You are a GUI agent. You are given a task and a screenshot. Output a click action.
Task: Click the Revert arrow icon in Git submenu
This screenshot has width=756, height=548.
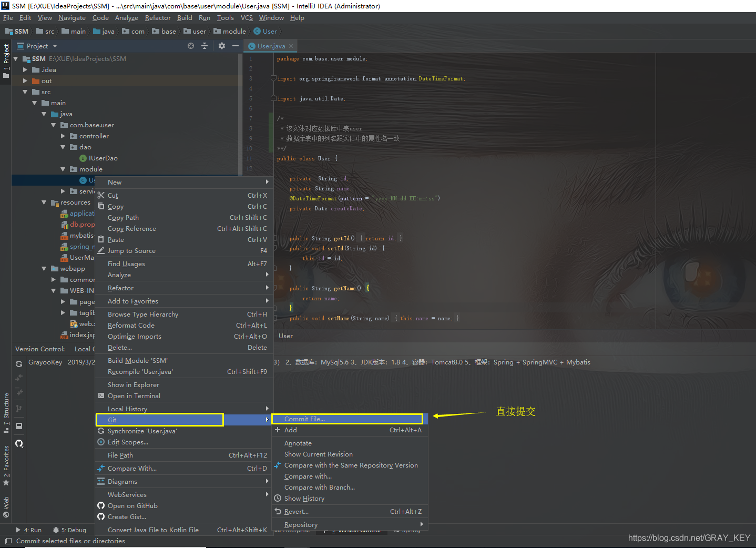pyautogui.click(x=278, y=511)
